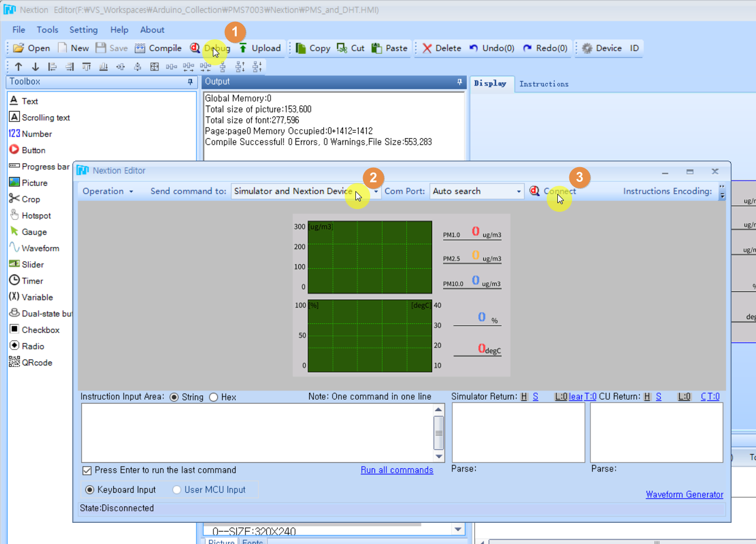Image resolution: width=756 pixels, height=544 pixels.
Task: Click the align right icon
Action: [70, 66]
